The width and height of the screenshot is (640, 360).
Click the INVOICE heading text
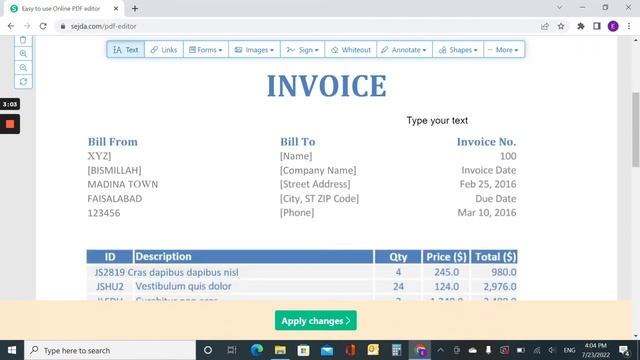327,86
